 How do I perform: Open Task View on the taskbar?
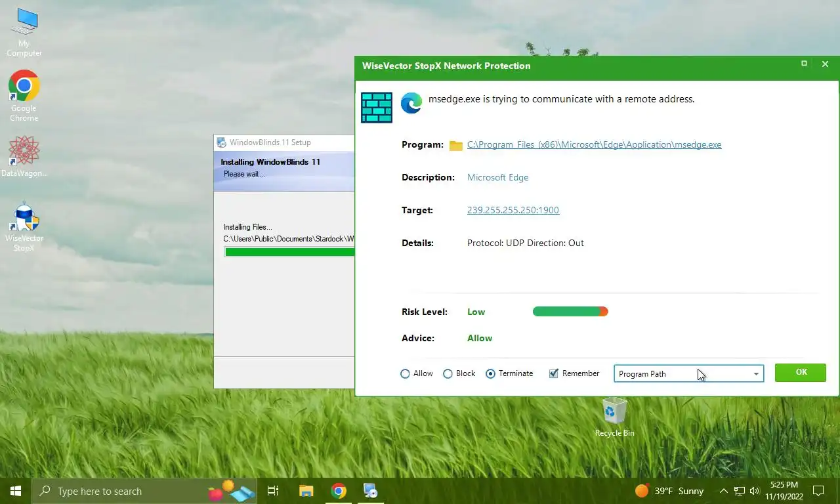(x=273, y=491)
